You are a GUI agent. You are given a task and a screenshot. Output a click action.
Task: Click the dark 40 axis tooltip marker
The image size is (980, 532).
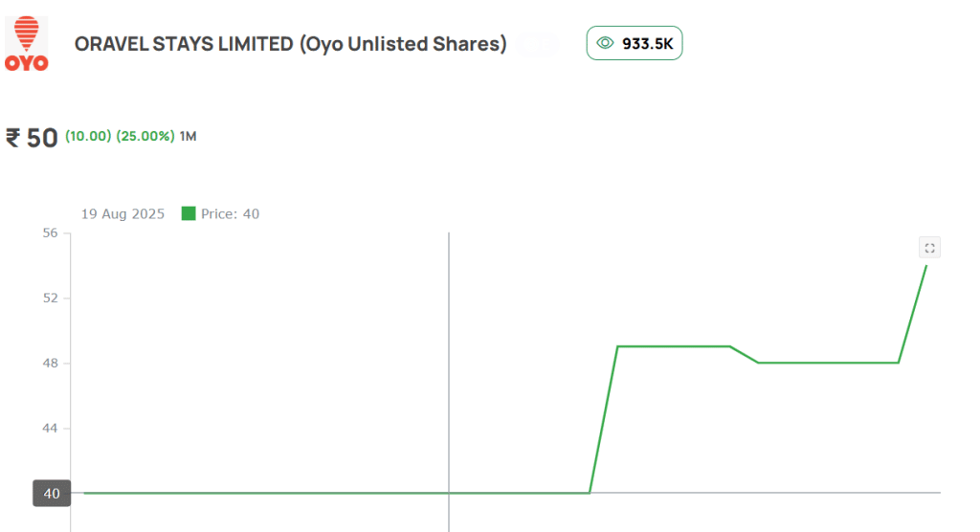pyautogui.click(x=52, y=493)
